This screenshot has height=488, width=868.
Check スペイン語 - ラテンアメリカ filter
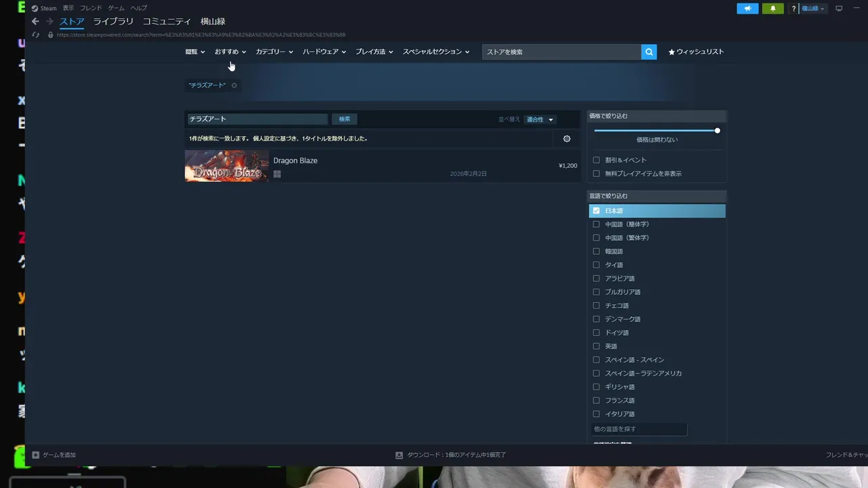pos(596,373)
